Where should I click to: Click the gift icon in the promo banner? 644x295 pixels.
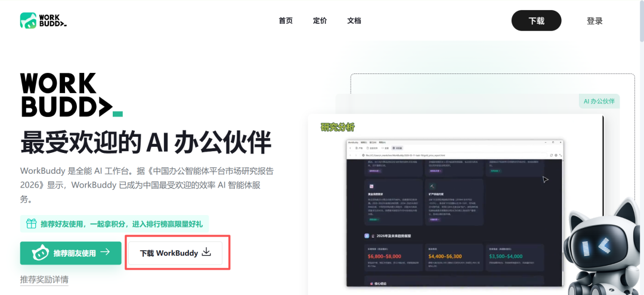31,224
